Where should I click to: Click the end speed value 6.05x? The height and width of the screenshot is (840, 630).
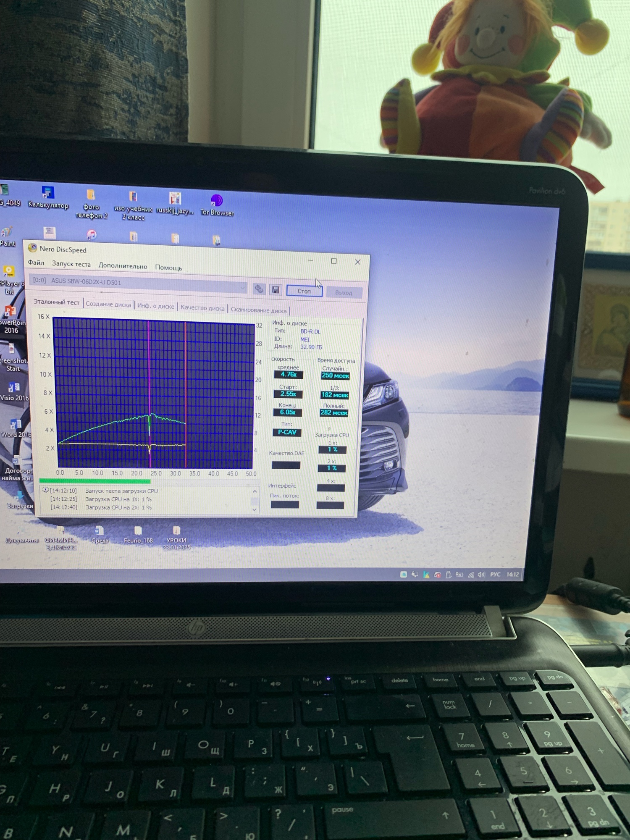click(288, 412)
